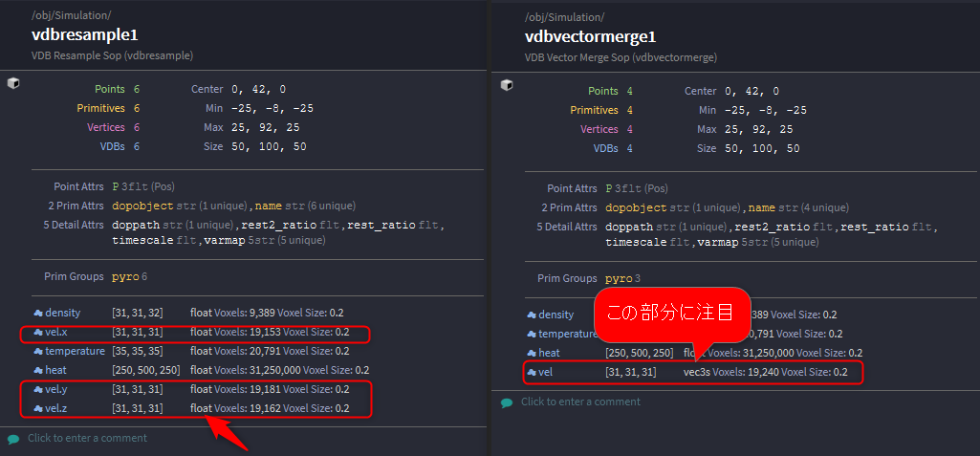Click the VDB icon beside merged vel
Image resolution: width=980 pixels, height=456 pixels.
click(532, 373)
